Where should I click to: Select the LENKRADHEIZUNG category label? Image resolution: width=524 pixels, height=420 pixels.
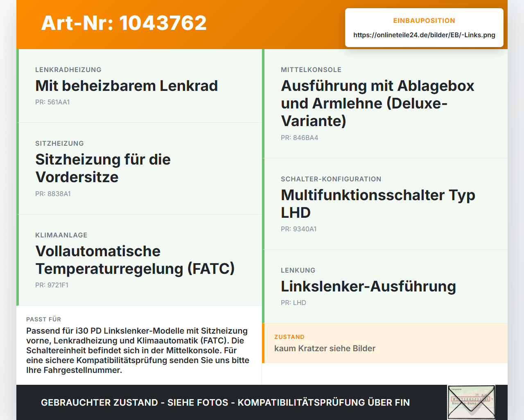[68, 70]
